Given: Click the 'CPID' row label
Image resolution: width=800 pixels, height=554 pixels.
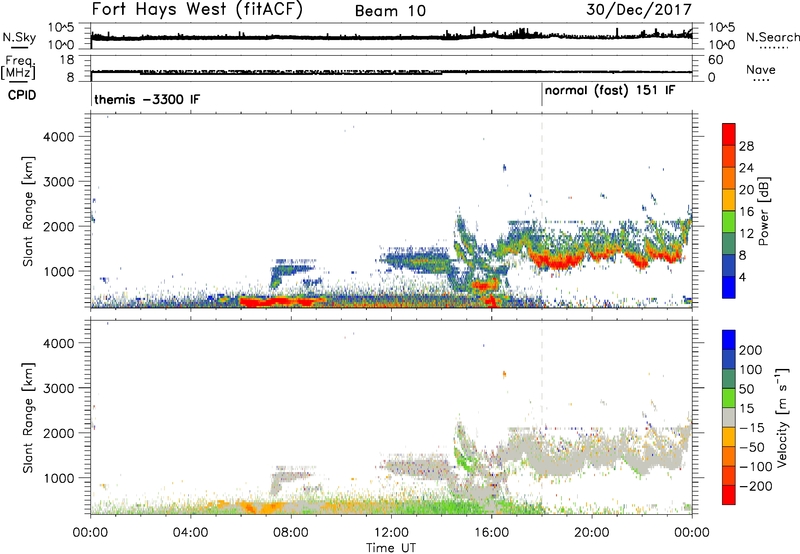Looking at the screenshot, I should tap(21, 95).
